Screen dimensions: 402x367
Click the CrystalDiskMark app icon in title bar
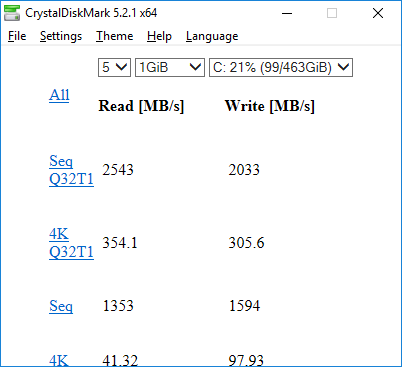tap(12, 13)
